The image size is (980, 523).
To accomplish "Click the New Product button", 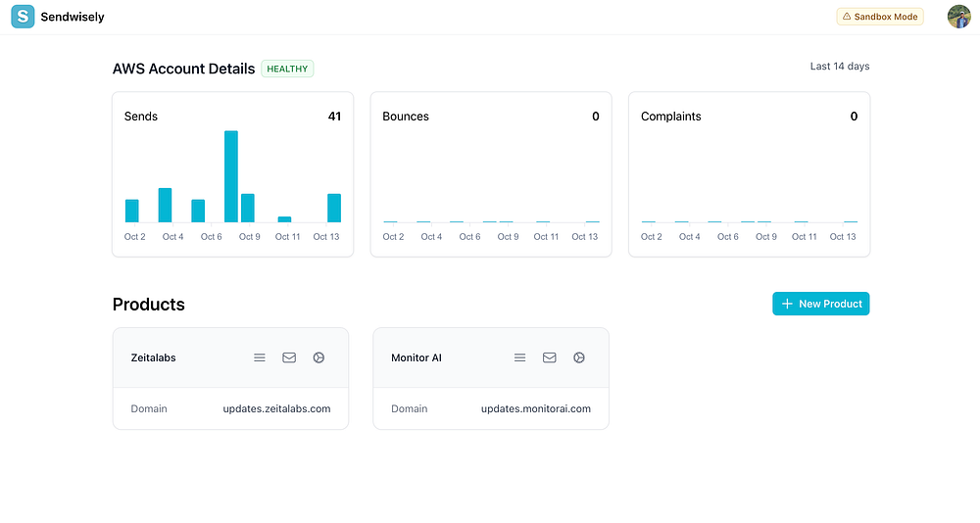I will [x=820, y=304].
